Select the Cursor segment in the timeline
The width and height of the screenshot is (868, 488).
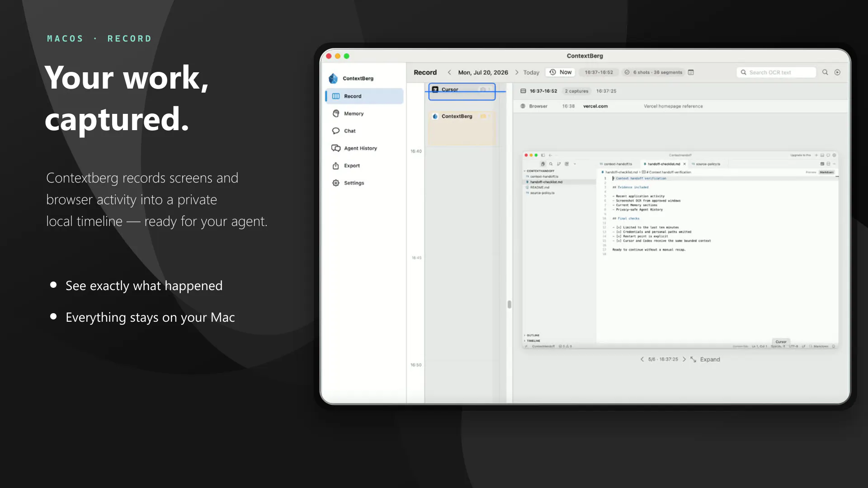[x=462, y=91]
